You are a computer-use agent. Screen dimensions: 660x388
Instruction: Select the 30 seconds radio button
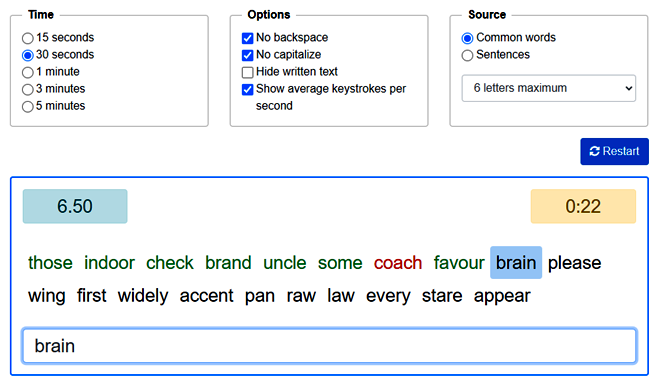click(x=28, y=55)
